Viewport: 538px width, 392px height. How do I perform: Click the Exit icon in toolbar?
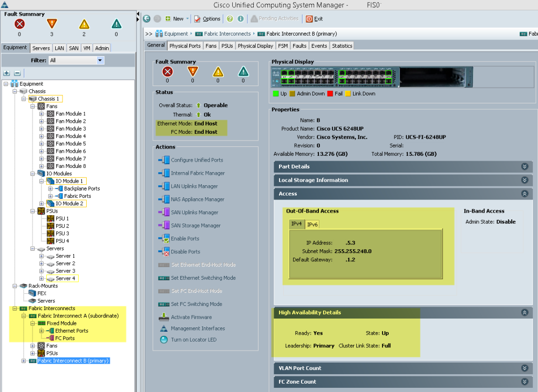(309, 19)
